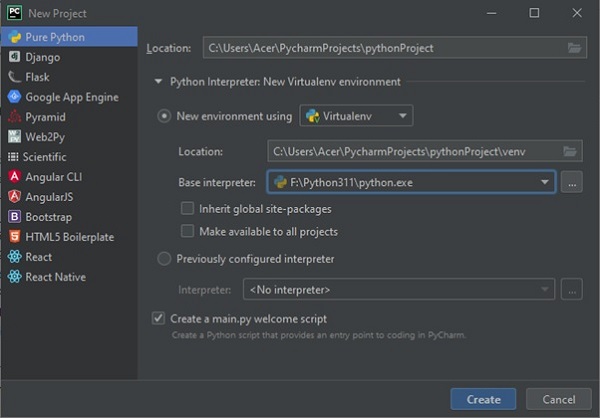The image size is (600, 418).
Task: Click the React Native icon
Action: (14, 277)
